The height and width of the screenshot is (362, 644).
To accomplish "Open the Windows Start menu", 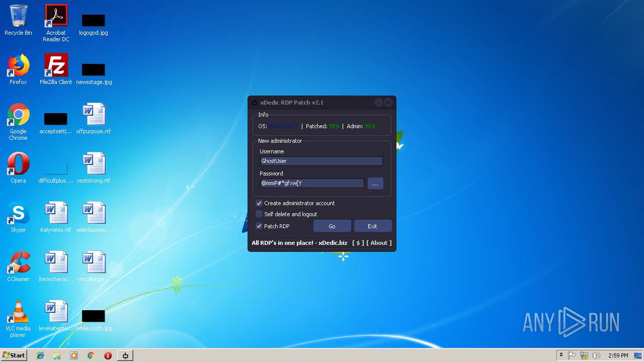I will [x=14, y=355].
